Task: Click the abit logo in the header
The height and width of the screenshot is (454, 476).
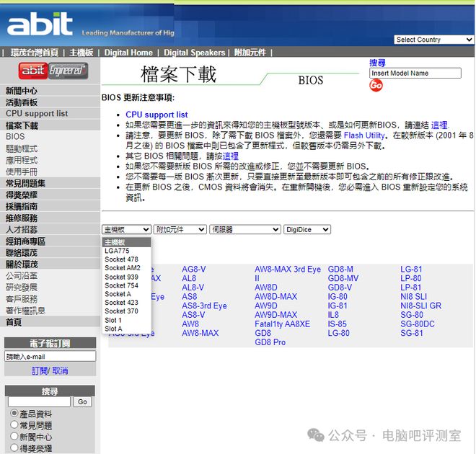Action: click(40, 24)
